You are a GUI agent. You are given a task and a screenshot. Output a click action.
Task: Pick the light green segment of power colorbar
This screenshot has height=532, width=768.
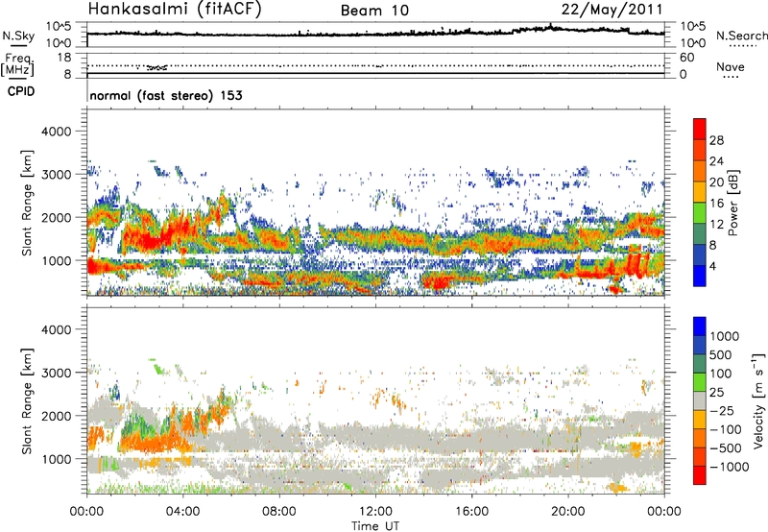pyautogui.click(x=700, y=212)
